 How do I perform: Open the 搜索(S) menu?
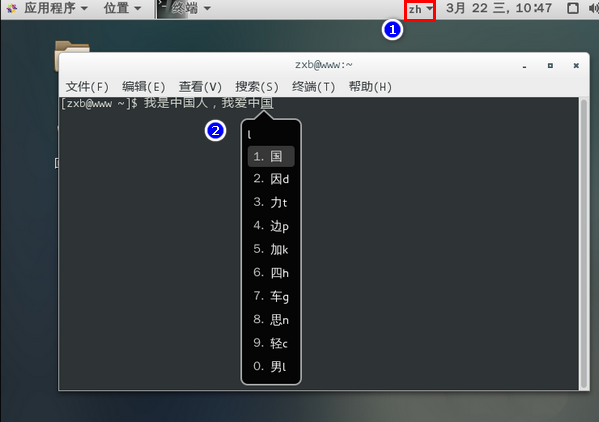point(257,87)
